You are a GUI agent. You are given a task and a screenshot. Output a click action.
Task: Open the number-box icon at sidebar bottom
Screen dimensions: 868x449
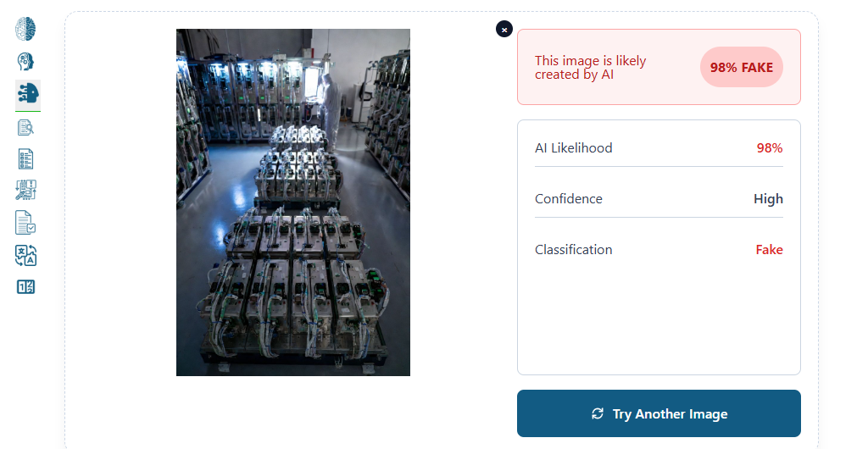point(25,287)
